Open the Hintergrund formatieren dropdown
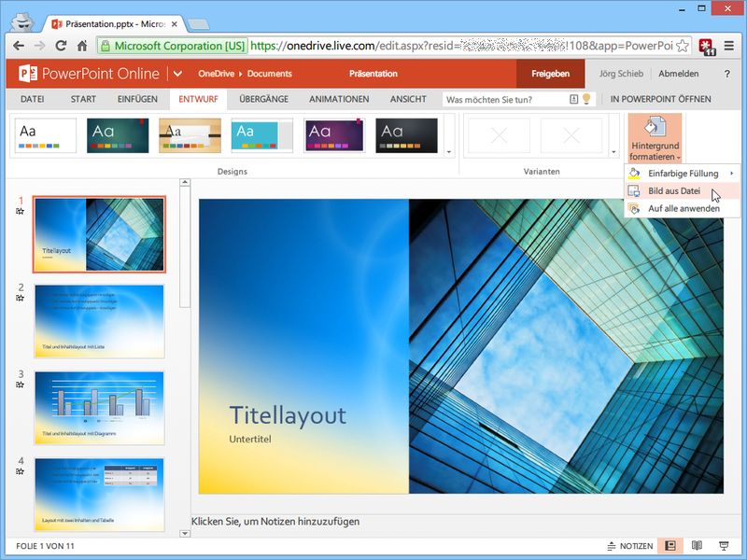This screenshot has height=560, width=747. 655,151
